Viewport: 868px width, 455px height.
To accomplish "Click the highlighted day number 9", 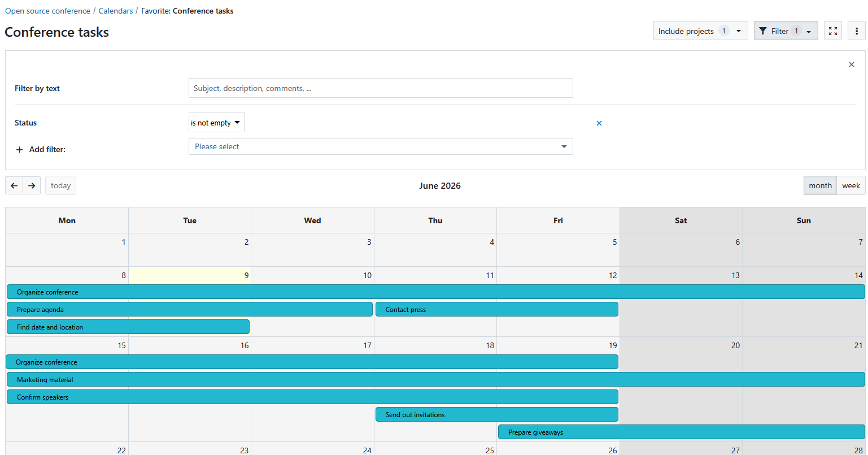I will point(246,275).
